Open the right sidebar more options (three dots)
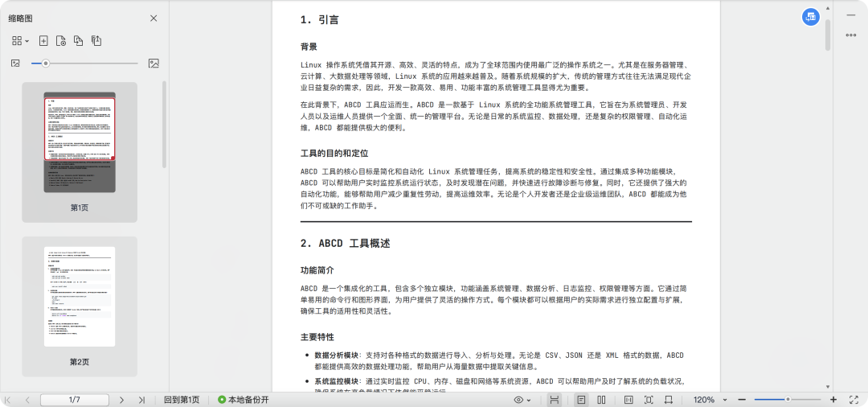The height and width of the screenshot is (407, 868). tap(851, 35)
